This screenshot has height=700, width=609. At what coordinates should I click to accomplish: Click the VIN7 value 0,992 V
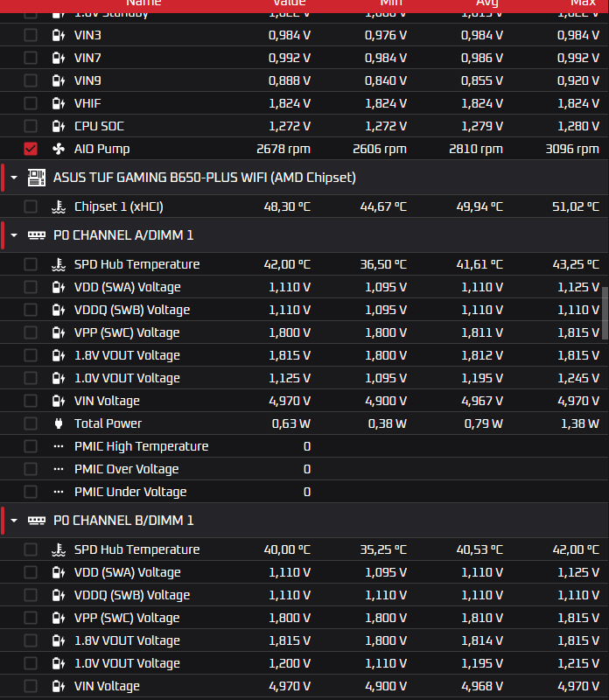tap(290, 58)
